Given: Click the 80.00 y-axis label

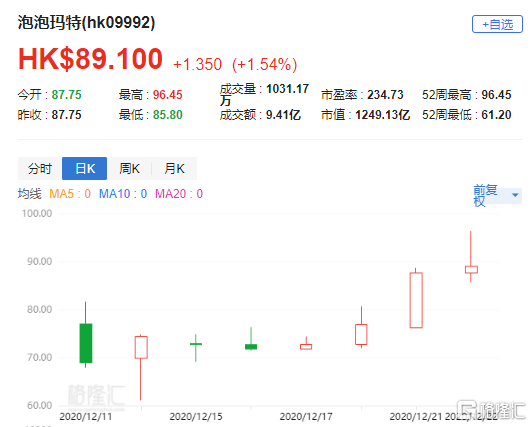Looking at the screenshot, I should pyautogui.click(x=39, y=309).
